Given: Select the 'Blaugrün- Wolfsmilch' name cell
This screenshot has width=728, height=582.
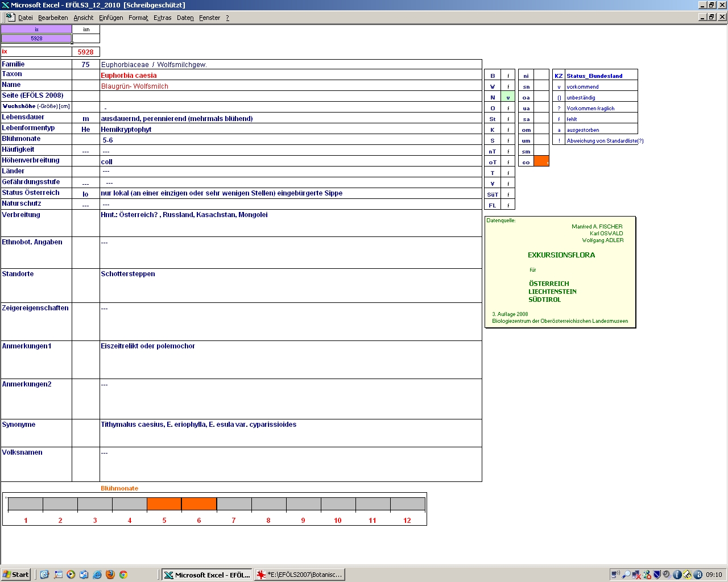Looking at the screenshot, I should point(291,86).
